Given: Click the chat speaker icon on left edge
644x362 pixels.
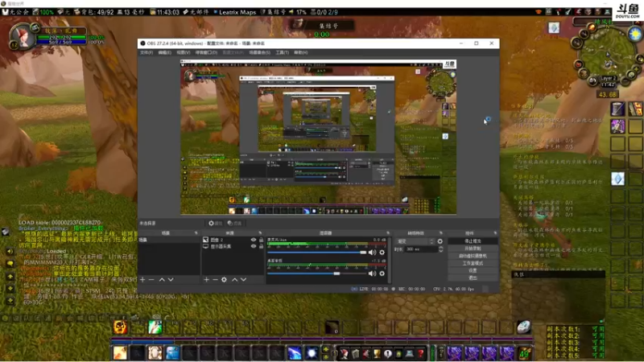Looking at the screenshot, I should tap(10, 251).
